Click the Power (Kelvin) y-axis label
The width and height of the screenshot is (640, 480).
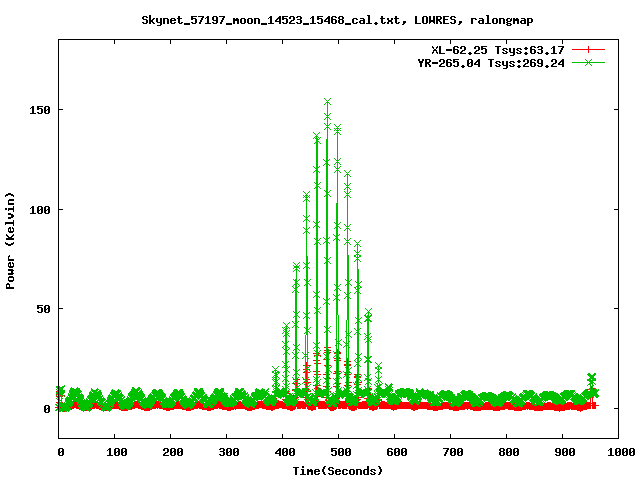click(10, 241)
